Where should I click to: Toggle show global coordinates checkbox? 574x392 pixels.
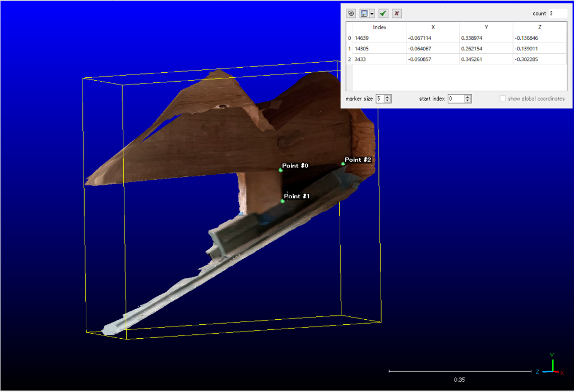click(503, 99)
